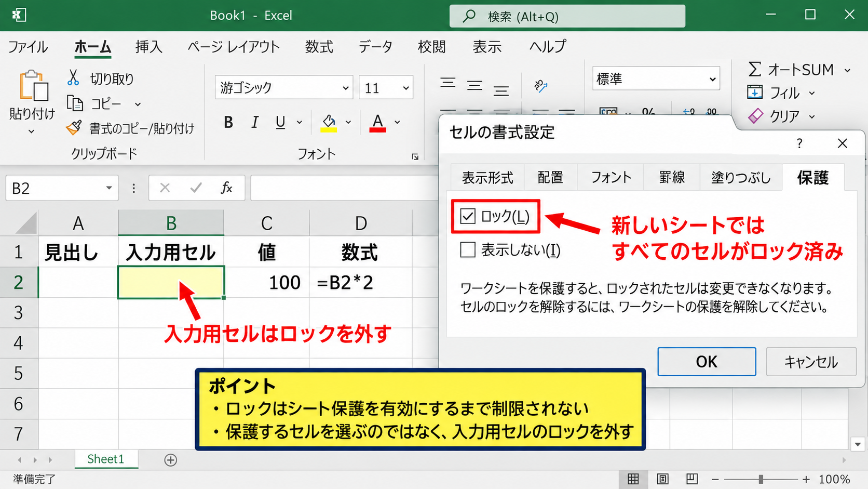Click the zoom in plus icon
The image size is (868, 489).
(806, 479)
